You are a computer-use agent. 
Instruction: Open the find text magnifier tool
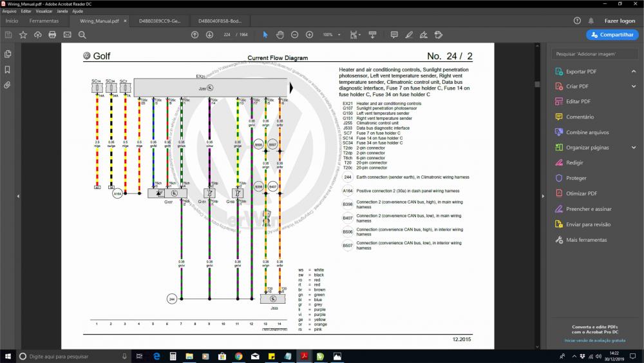point(82,35)
